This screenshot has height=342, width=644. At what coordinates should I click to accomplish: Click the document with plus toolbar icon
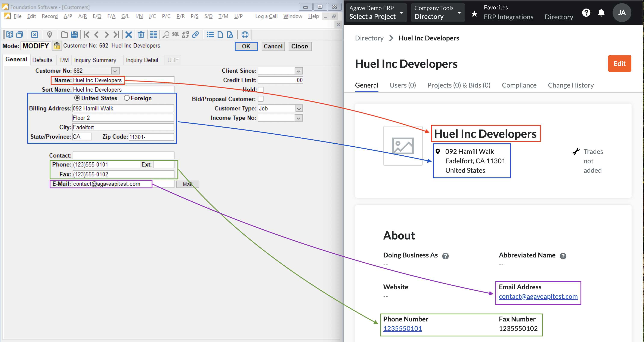(x=230, y=34)
